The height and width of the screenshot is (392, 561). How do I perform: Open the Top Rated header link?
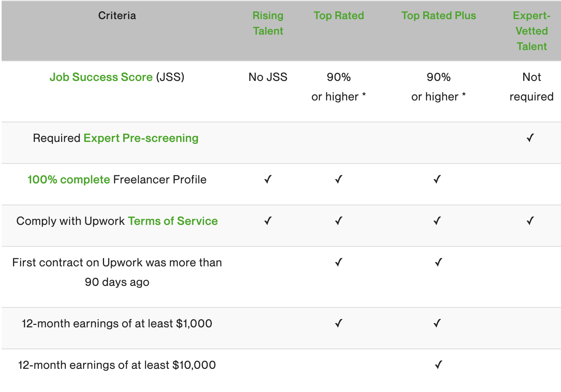tap(339, 16)
